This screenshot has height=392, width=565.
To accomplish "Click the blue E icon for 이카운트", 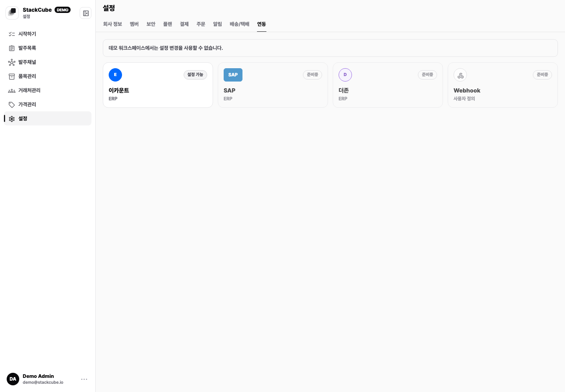I will click(115, 75).
